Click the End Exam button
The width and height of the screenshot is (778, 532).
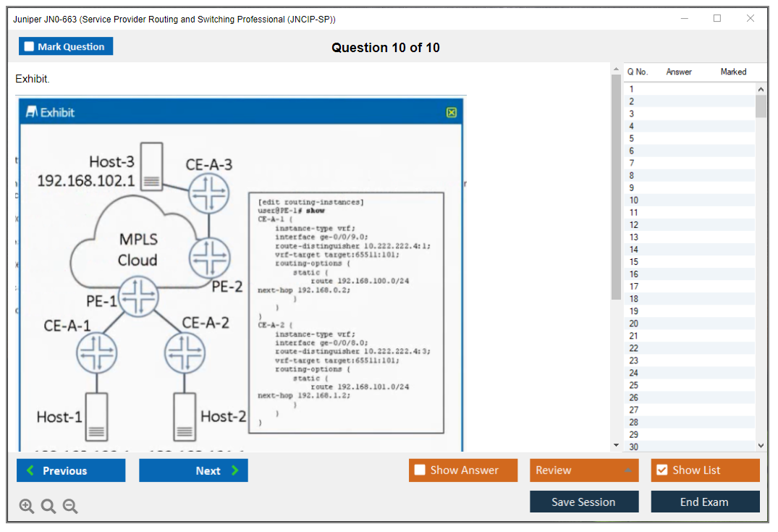(x=705, y=502)
